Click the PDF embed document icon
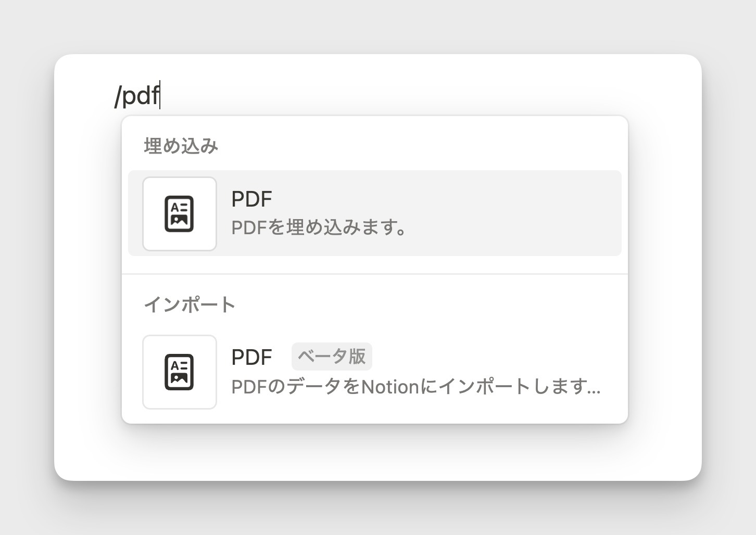The height and width of the screenshot is (535, 756). click(180, 214)
